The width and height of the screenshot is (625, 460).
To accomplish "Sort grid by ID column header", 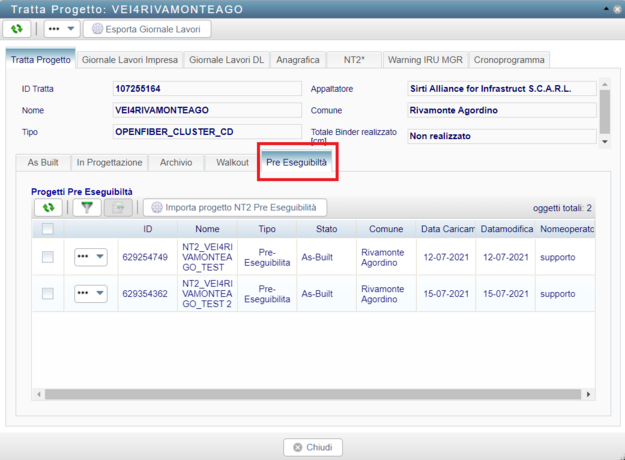I will pyautogui.click(x=147, y=229).
